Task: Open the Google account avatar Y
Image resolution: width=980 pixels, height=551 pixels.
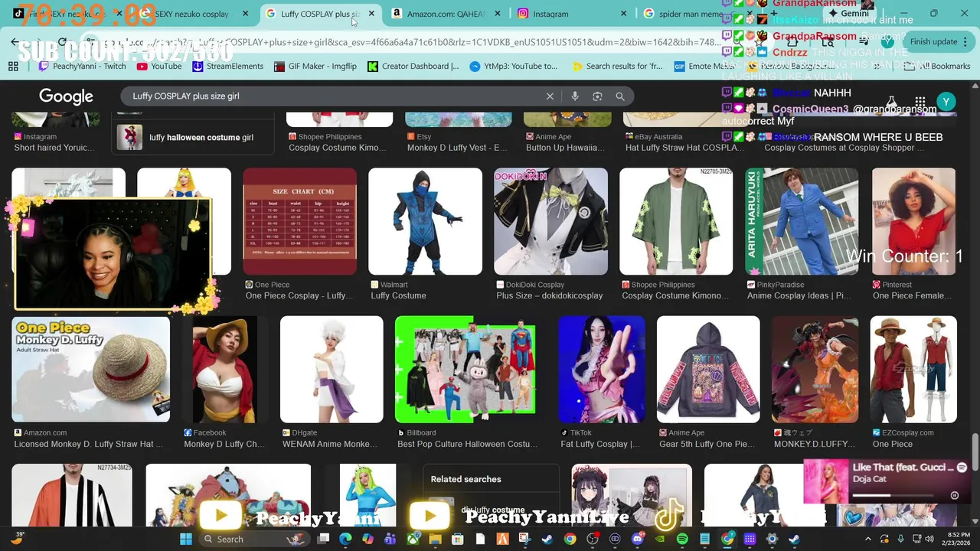Action: pyautogui.click(x=946, y=101)
